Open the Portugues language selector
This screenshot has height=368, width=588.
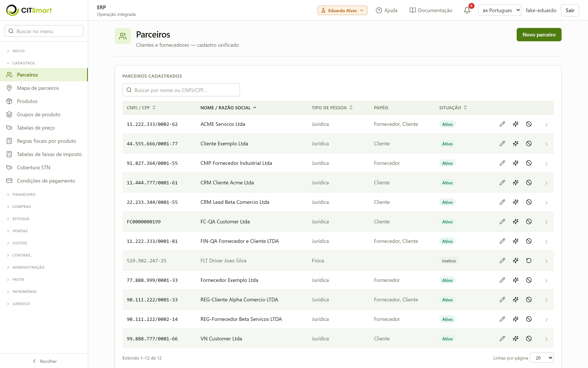point(500,10)
